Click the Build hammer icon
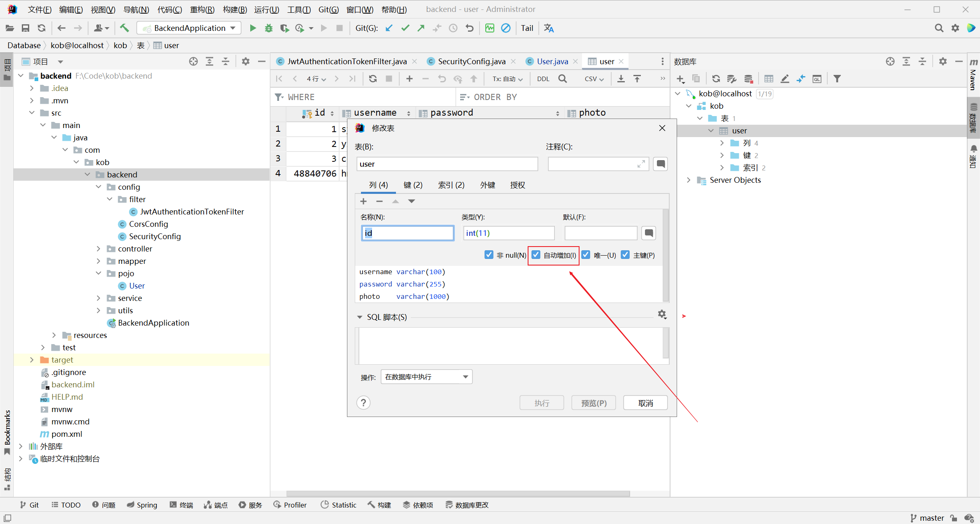The image size is (980, 524). 124,28
